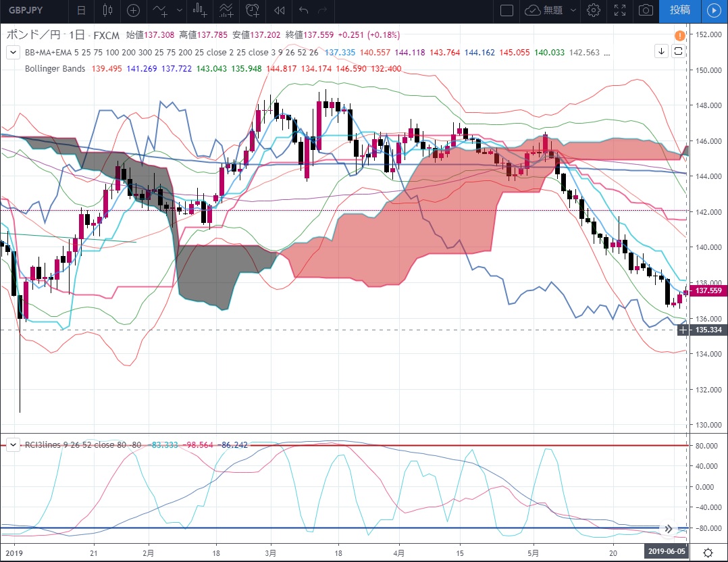728x562 pixels.
Task: Click the 高値137.785 high value
Action: (203, 35)
